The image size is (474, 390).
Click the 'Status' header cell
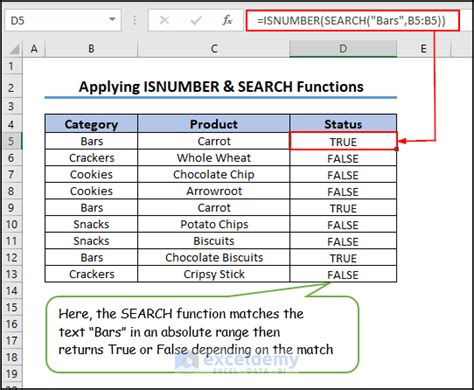click(x=343, y=124)
